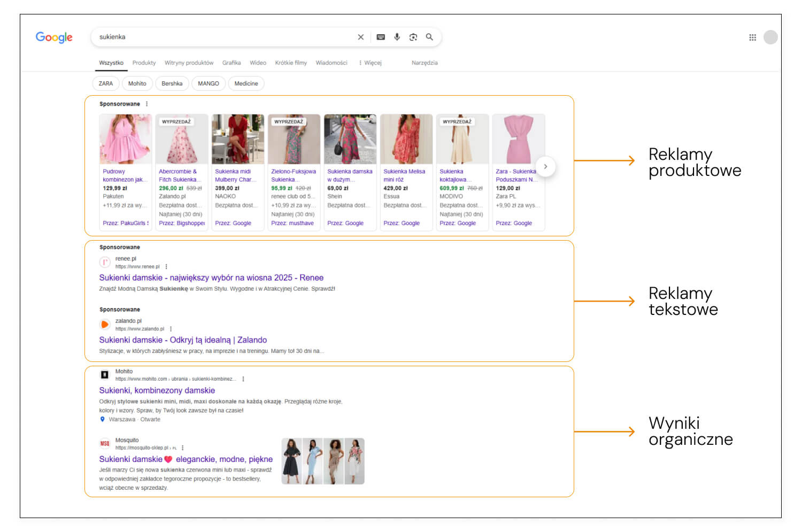Click Przez: Bigshopper seller link
The height and width of the screenshot is (532, 802).
tap(182, 223)
